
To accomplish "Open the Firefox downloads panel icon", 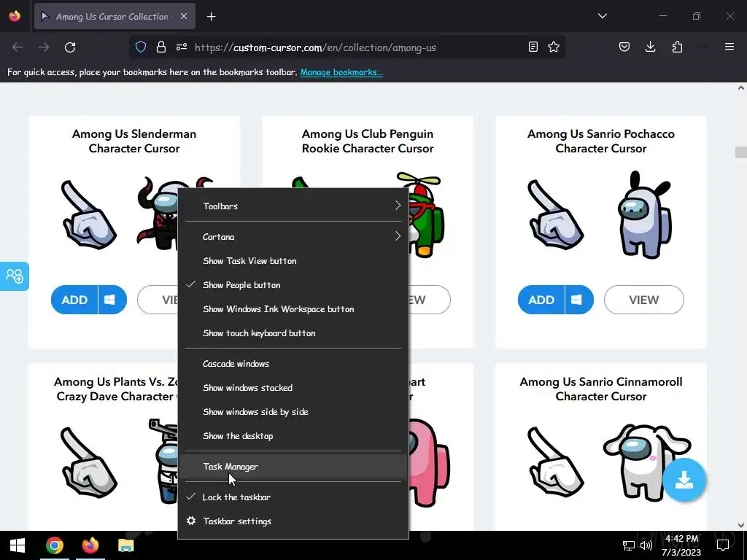I will coord(650,47).
